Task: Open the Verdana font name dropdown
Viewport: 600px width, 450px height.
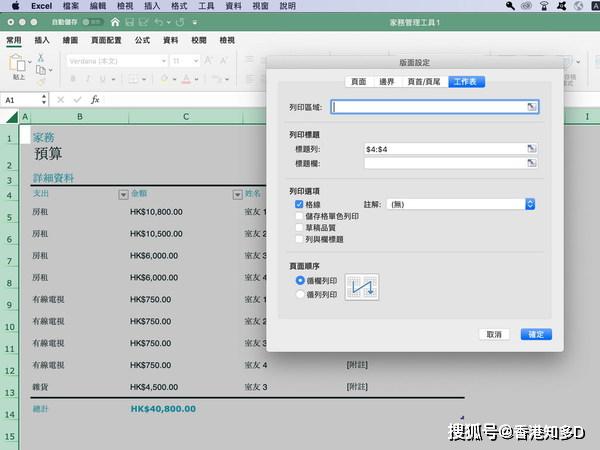Action: point(163,61)
